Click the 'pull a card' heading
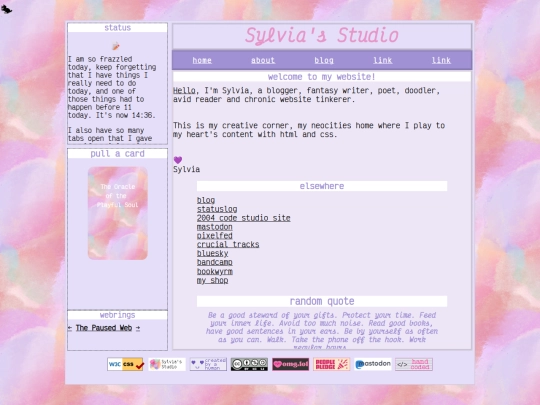 117,154
